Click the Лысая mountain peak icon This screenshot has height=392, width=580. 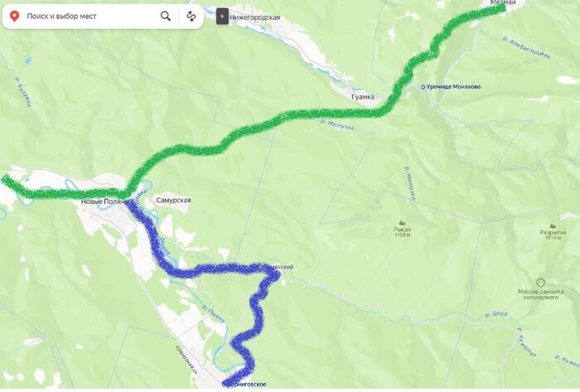(x=402, y=222)
